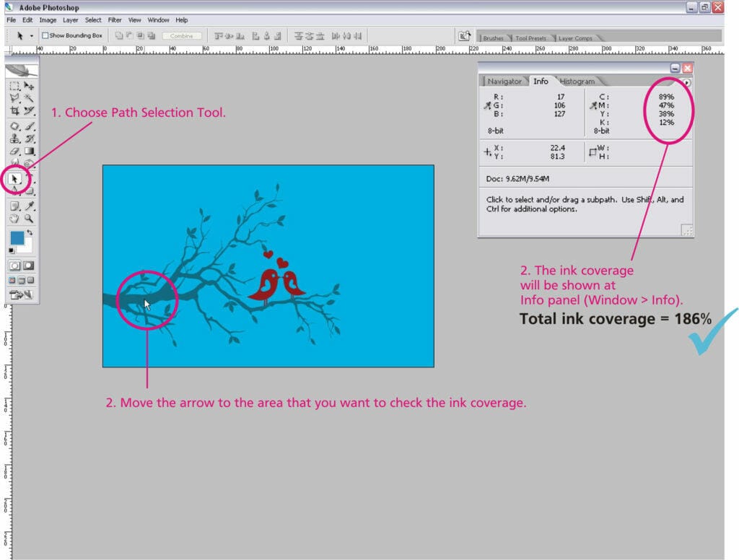Viewport: 739px width, 560px height.
Task: Swap foreground and background colors
Action: (30, 233)
